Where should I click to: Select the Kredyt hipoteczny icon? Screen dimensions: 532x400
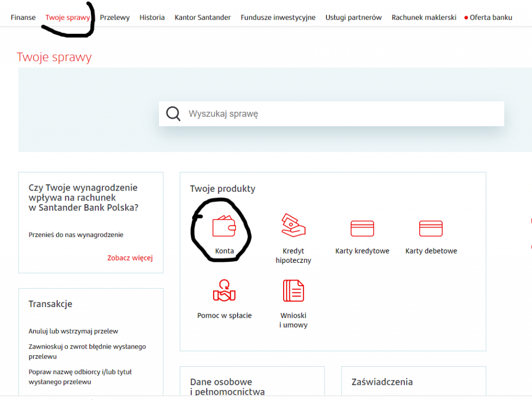pyautogui.click(x=293, y=224)
